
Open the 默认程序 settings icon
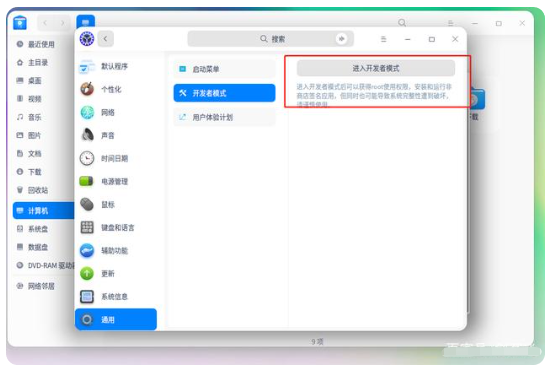pyautogui.click(x=87, y=67)
